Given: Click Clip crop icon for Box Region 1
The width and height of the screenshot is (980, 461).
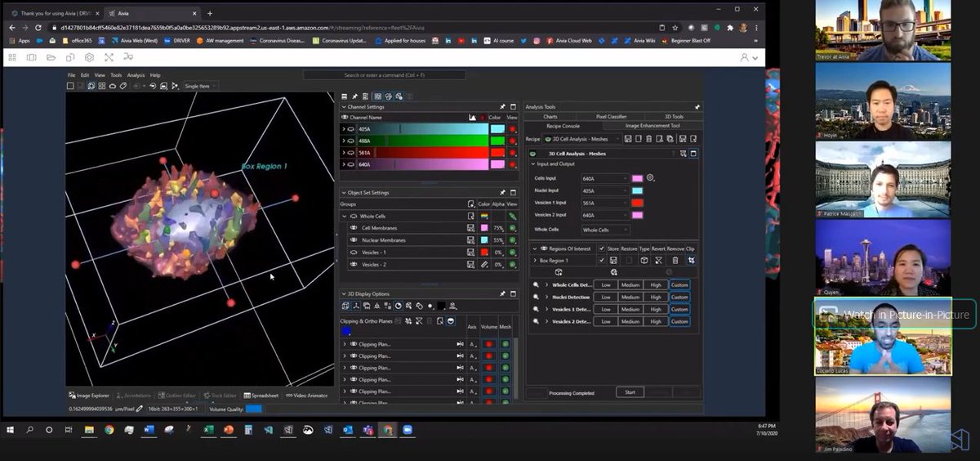Looking at the screenshot, I should (x=691, y=260).
